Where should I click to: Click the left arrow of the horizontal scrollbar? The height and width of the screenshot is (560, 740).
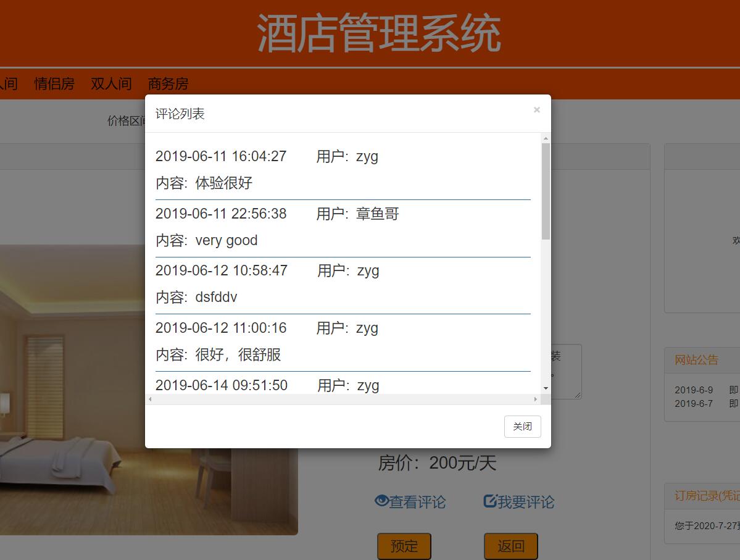pyautogui.click(x=149, y=399)
